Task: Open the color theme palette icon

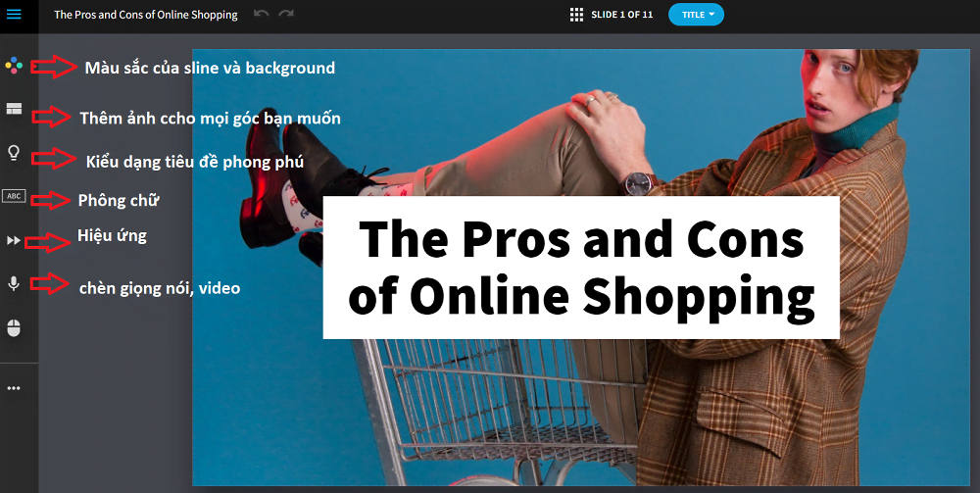Action: [14, 65]
